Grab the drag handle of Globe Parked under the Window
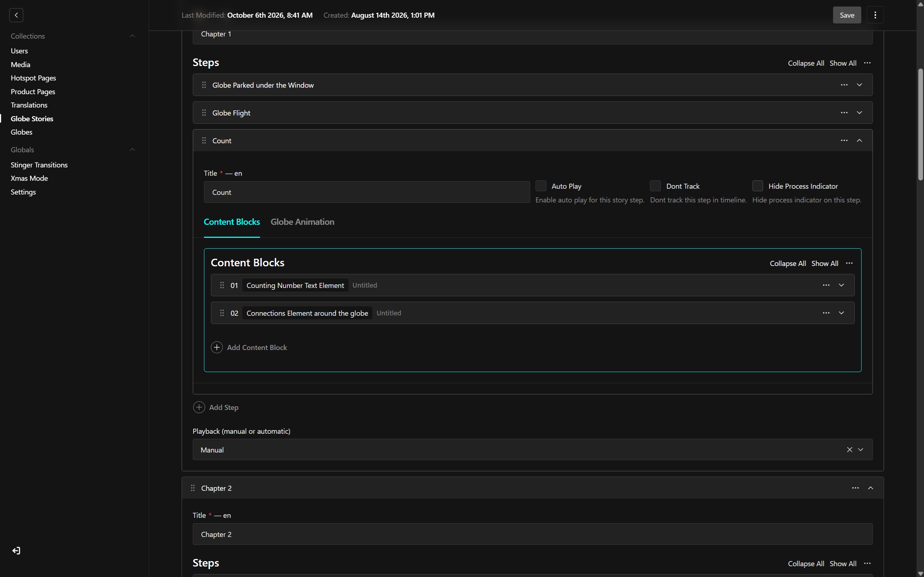 pyautogui.click(x=204, y=85)
